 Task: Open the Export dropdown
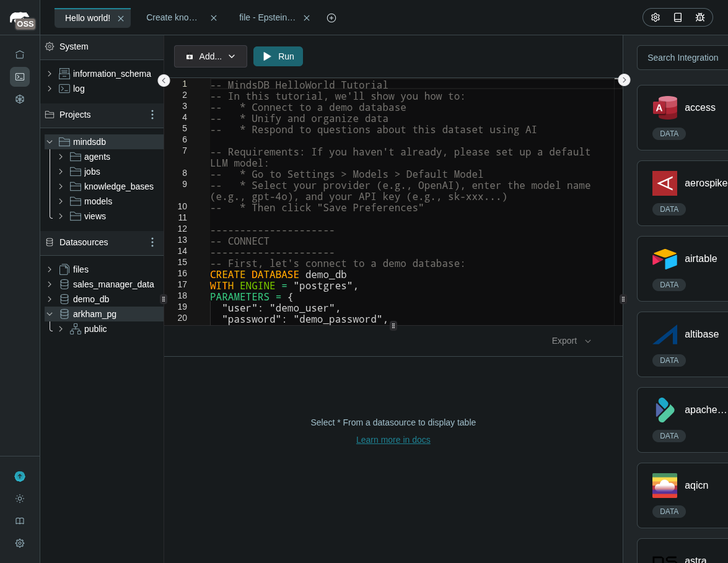tap(571, 341)
